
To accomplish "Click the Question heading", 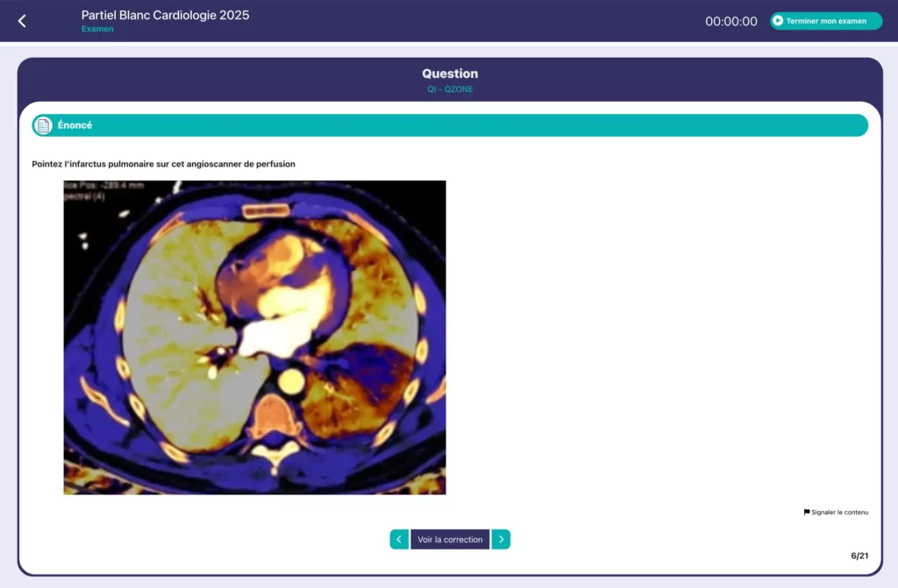I will [x=450, y=74].
